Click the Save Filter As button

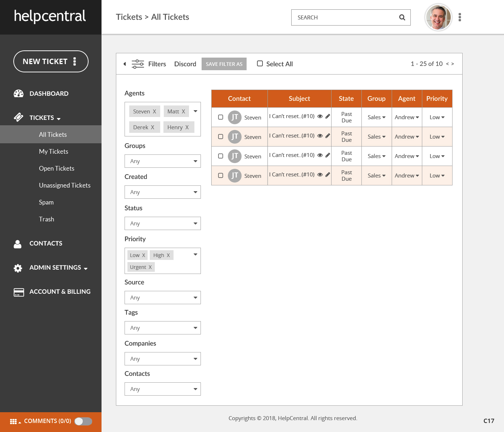coord(224,64)
